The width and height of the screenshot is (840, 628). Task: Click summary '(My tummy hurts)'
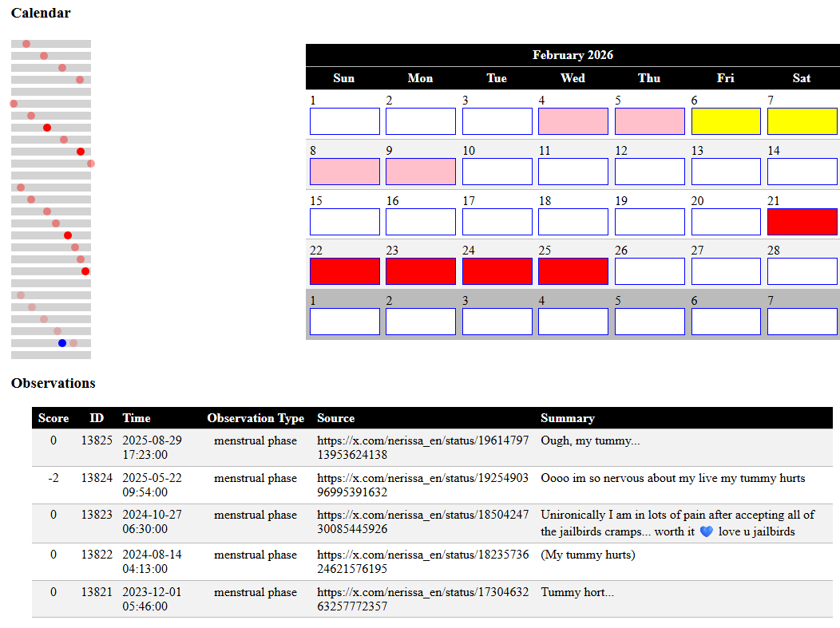click(588, 555)
